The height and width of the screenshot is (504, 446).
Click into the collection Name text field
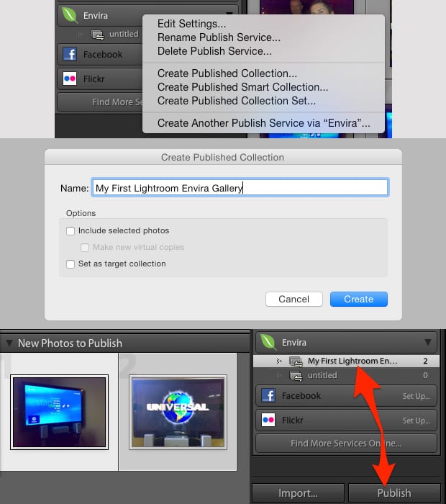tap(240, 188)
